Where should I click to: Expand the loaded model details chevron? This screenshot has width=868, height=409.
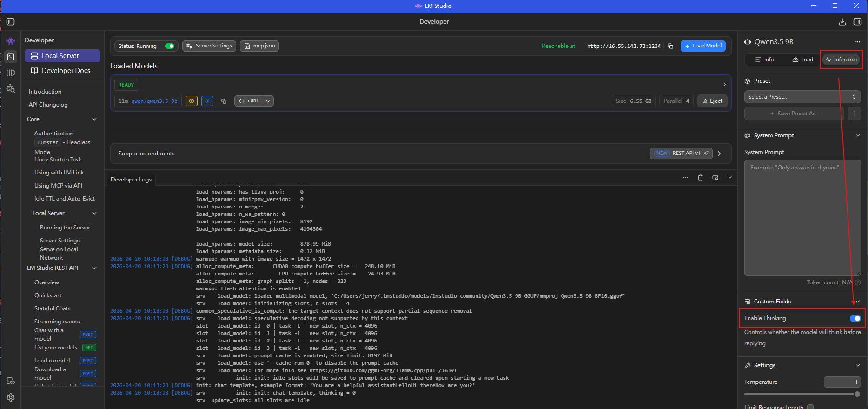pos(724,85)
